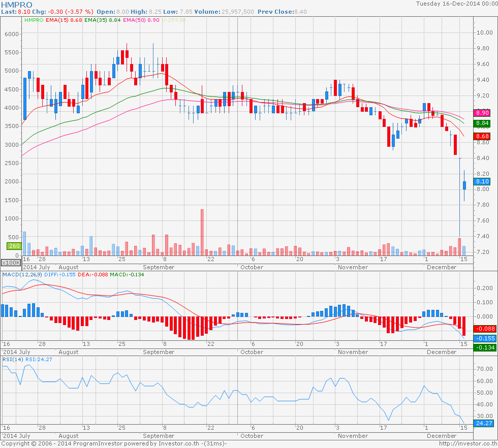Click the 'EMA(50) 8.90' legend label

coord(141,20)
